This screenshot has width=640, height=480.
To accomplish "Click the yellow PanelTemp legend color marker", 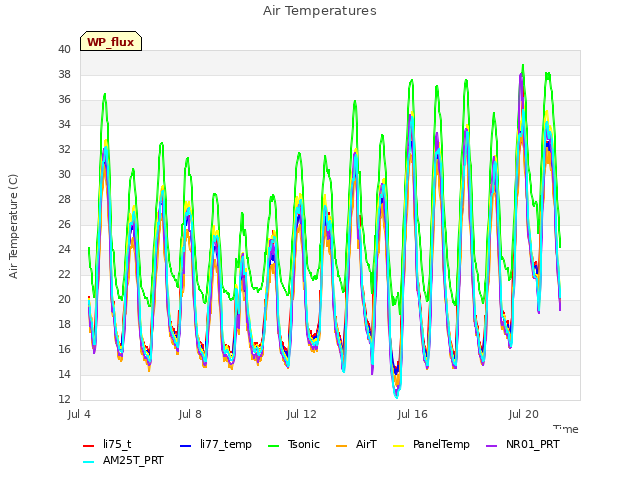I will point(398,445).
